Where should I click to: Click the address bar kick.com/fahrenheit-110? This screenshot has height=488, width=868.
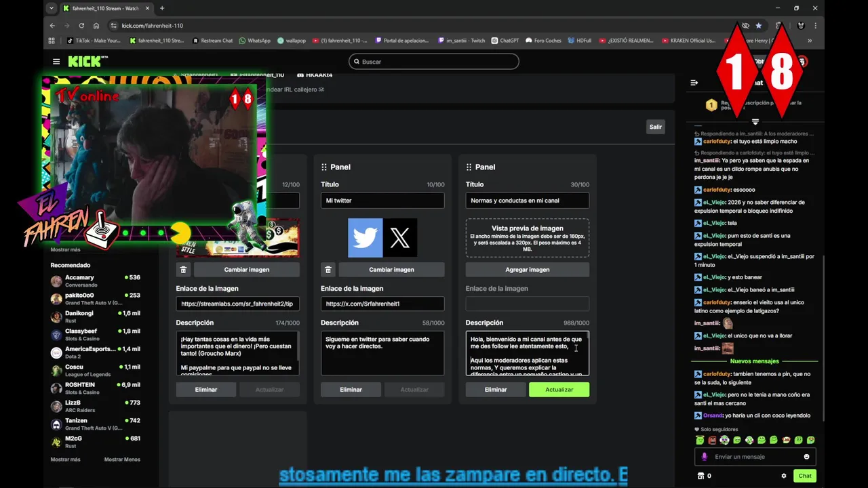pos(153,26)
